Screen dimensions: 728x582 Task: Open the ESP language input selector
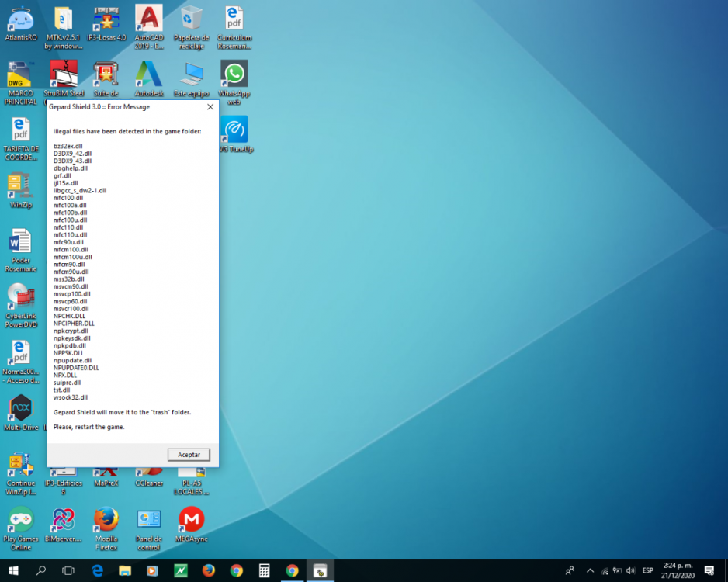click(x=647, y=570)
